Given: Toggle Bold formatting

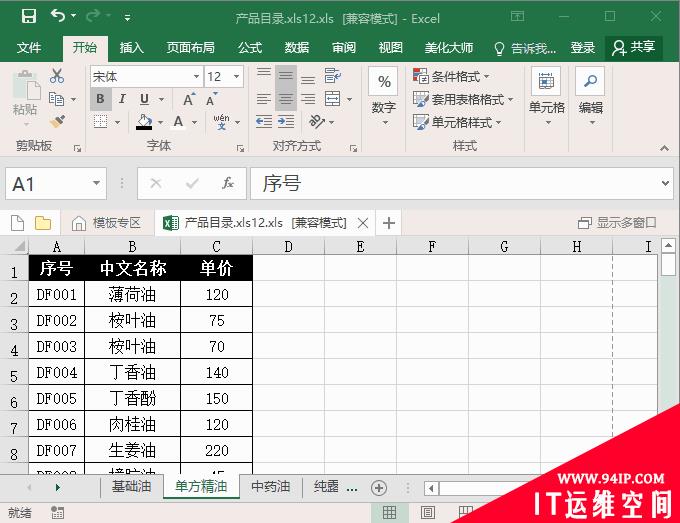Looking at the screenshot, I should click(x=100, y=99).
